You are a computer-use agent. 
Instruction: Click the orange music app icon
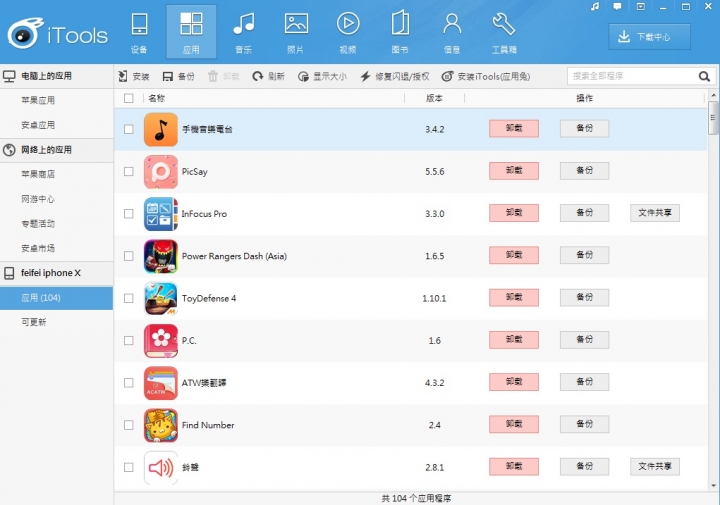161,129
